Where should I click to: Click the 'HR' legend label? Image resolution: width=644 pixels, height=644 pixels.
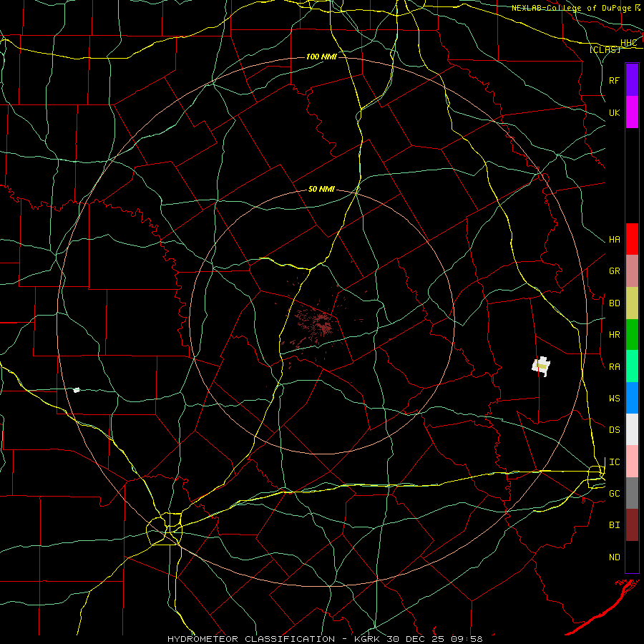614,335
